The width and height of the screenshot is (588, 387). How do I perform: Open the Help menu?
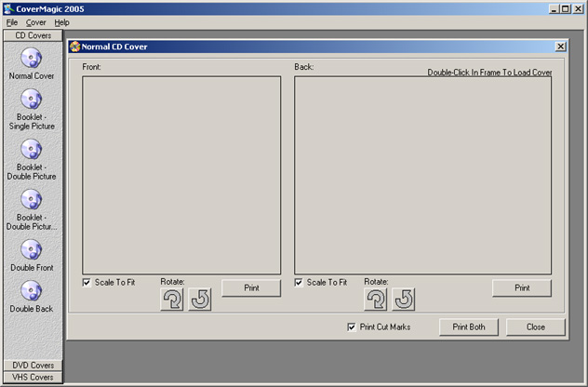[x=62, y=22]
